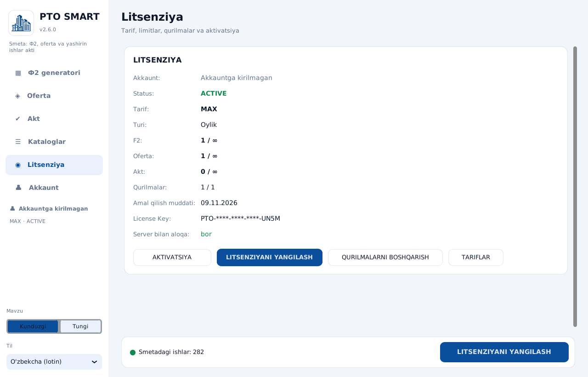Click the 'Oylik' license type value
588x377 pixels.
coord(209,125)
